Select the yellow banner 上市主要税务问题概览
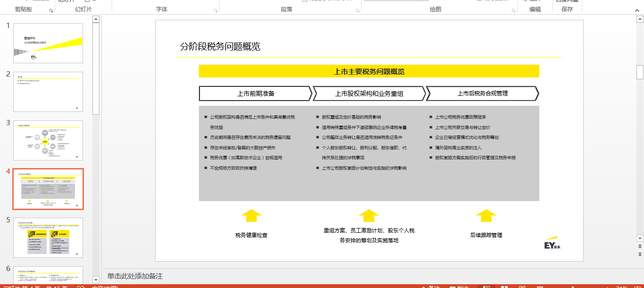Image resolution: width=644 pixels, height=288 pixels. [369, 71]
